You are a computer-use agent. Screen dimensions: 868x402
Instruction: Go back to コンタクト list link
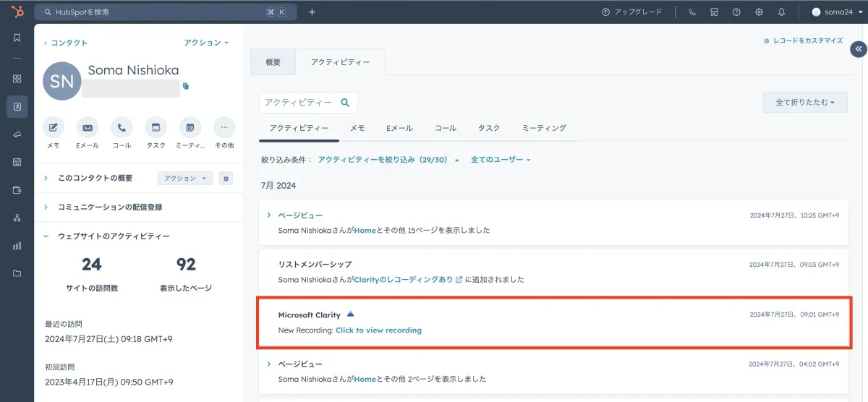[66, 43]
